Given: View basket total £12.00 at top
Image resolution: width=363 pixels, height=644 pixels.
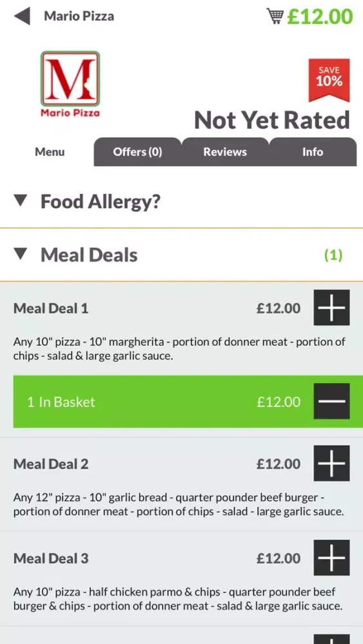Looking at the screenshot, I should (320, 17).
